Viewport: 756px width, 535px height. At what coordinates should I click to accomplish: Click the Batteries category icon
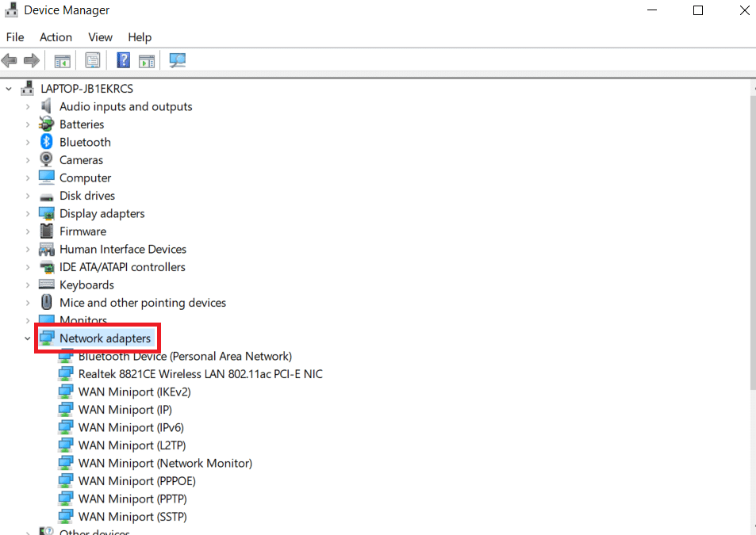click(46, 124)
